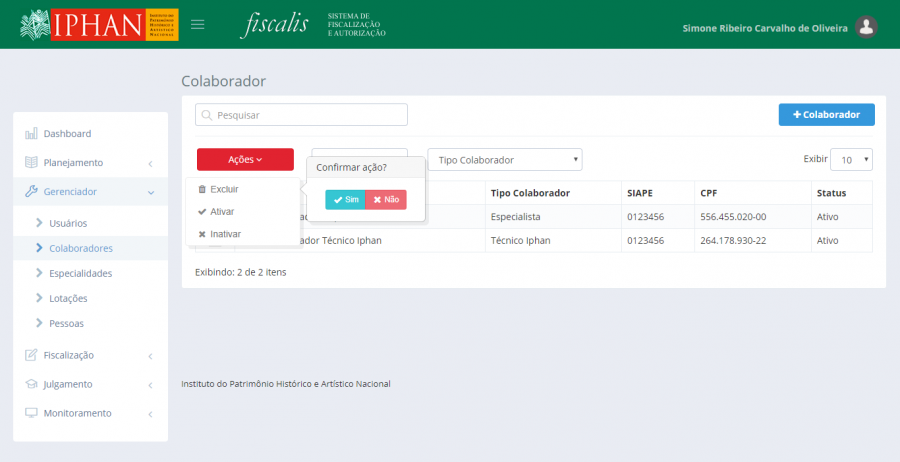Click the Fiscalização edit icon
The image size is (900, 462).
pyautogui.click(x=31, y=355)
